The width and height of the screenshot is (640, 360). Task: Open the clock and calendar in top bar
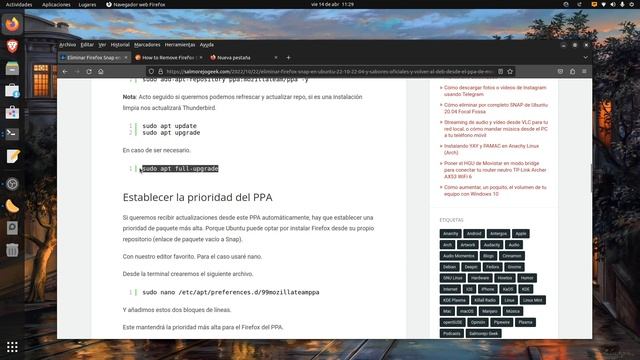[x=332, y=4]
